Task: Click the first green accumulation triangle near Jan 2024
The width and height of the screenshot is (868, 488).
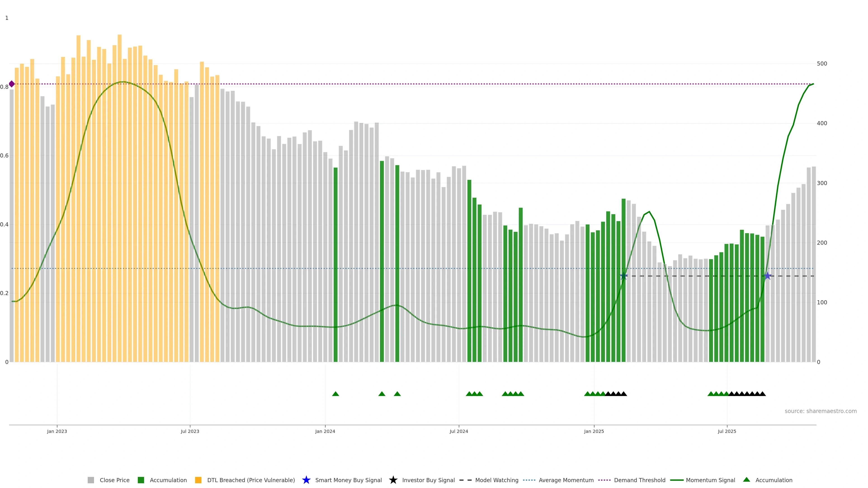Action: pos(335,394)
